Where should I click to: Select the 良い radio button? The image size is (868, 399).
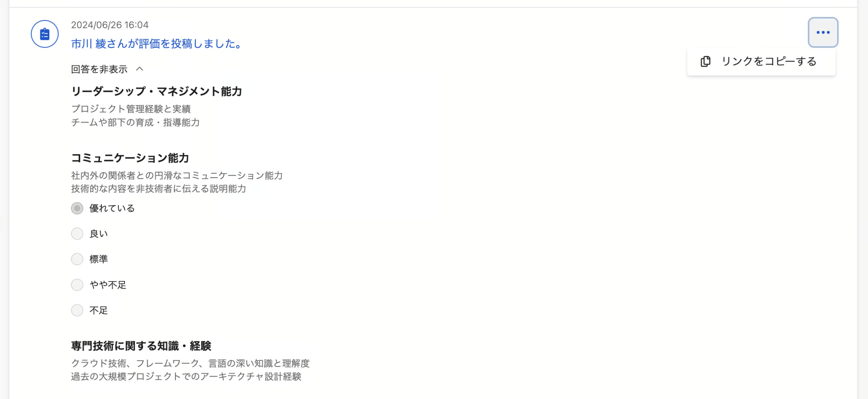click(x=77, y=234)
